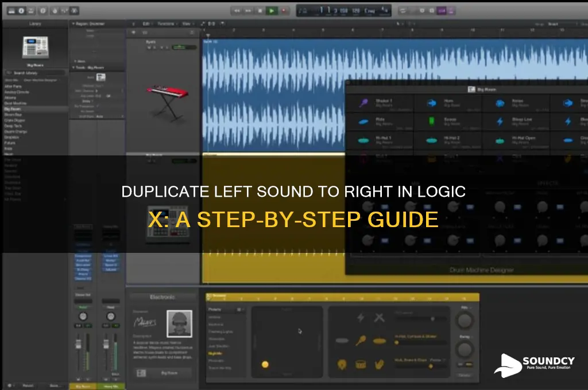Screen dimensions: 588x390
Task: Select Deep Tech in the Library list
Action: tap(14, 126)
